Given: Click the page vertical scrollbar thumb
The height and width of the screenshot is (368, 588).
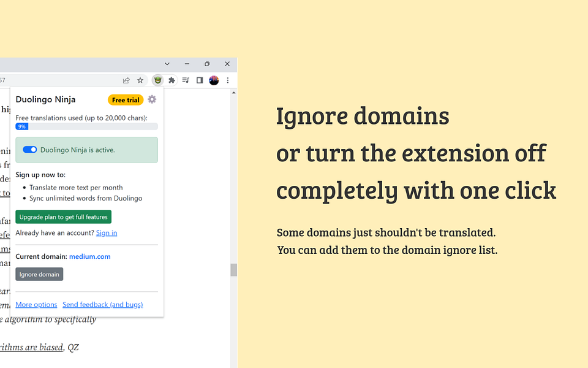Looking at the screenshot, I should pyautogui.click(x=233, y=270).
